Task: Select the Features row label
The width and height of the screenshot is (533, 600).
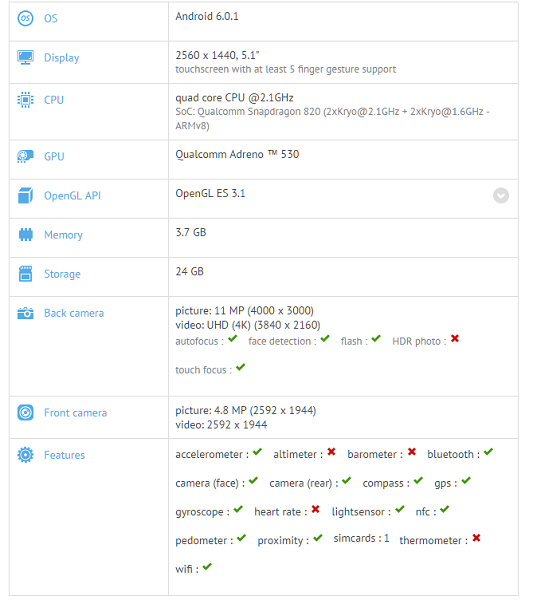Action: [64, 455]
